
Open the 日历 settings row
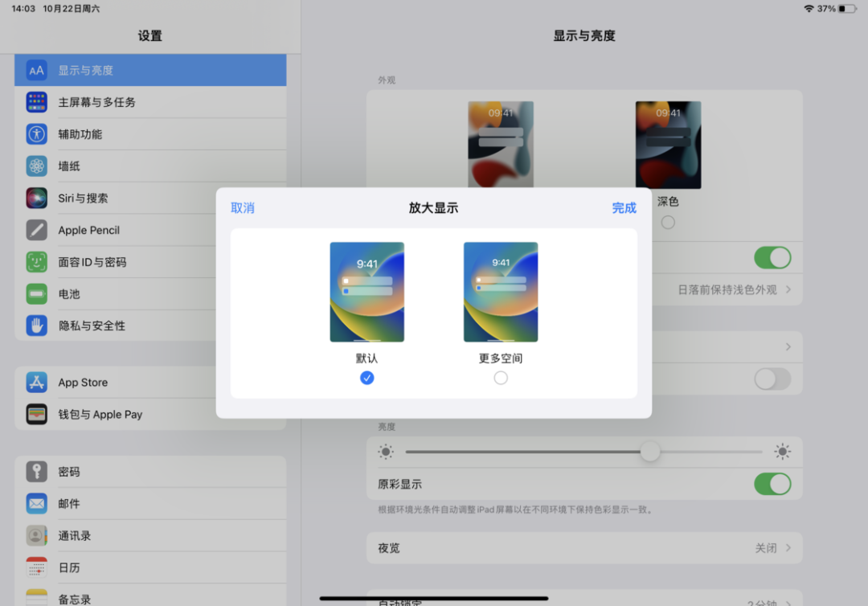click(150, 567)
